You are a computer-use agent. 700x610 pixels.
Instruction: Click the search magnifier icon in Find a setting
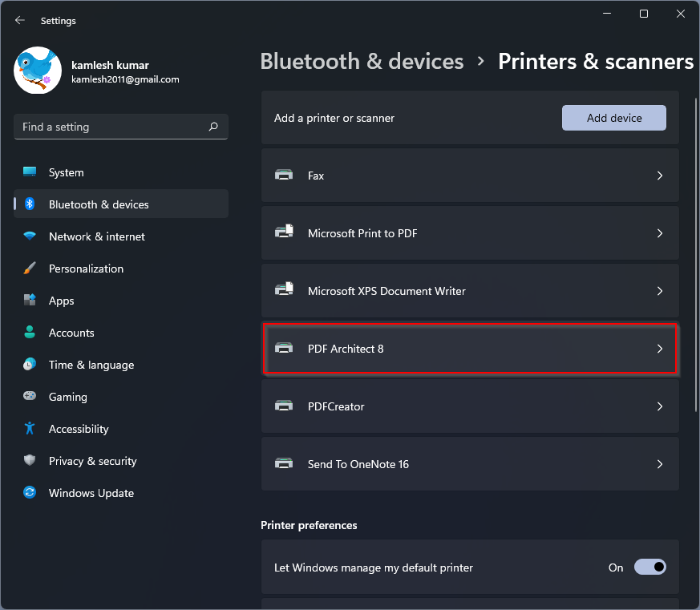coord(213,127)
